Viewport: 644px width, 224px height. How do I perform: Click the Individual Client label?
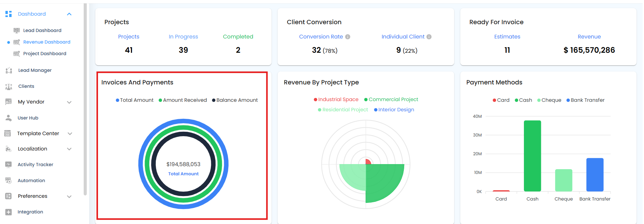coord(403,37)
